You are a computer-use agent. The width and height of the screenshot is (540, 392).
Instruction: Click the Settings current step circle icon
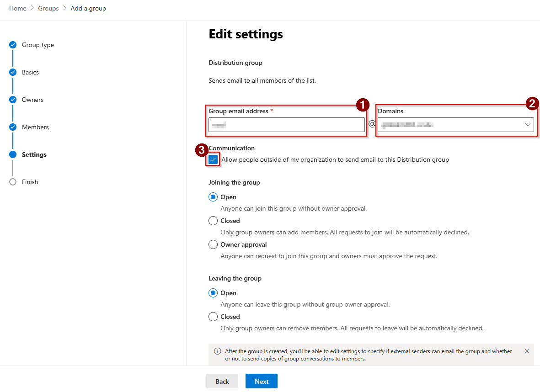click(13, 154)
